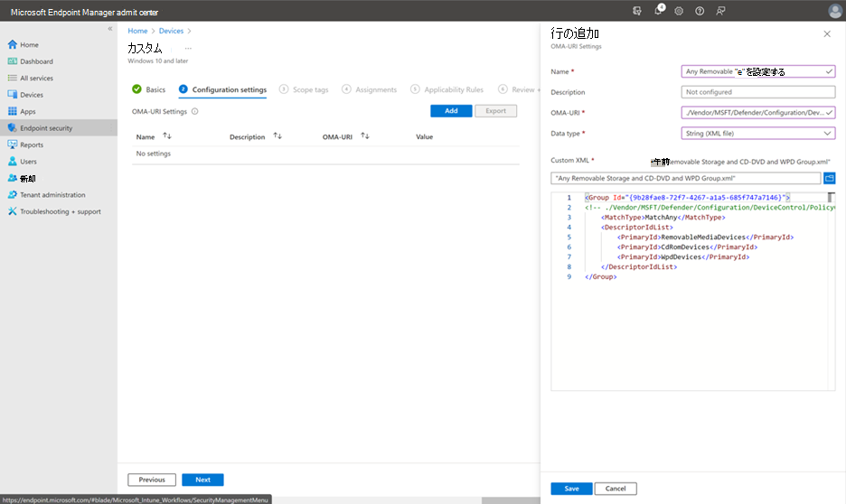The width and height of the screenshot is (846, 504).
Task: Click the Previous button
Action: point(152,480)
